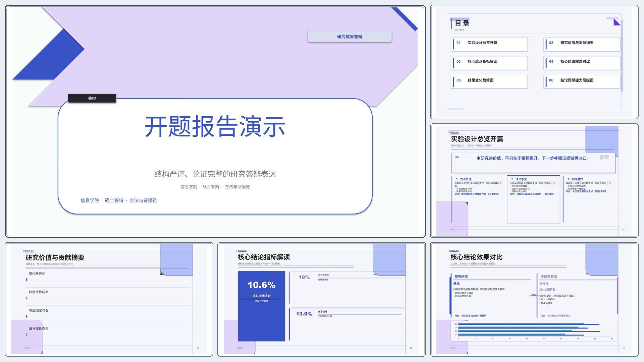Select the 实验设计总览开篇 slide thumbnail
This screenshot has height=362, width=644.
click(x=534, y=181)
